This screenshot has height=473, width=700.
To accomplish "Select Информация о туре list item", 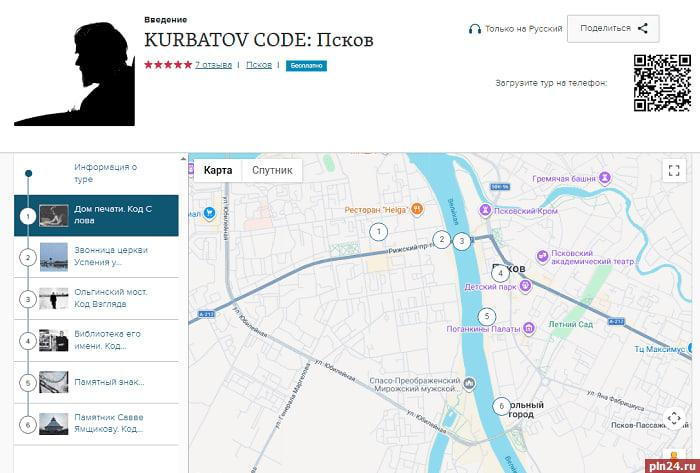I will [x=105, y=173].
